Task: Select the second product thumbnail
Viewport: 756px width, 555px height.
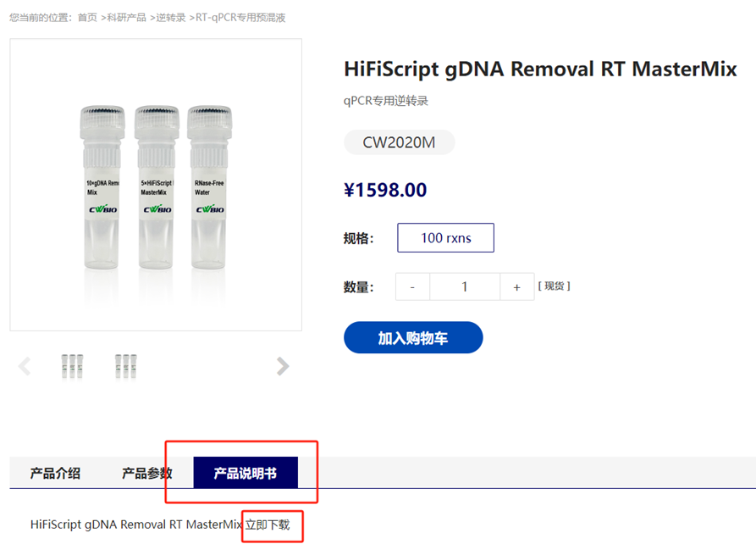Action: [x=126, y=366]
